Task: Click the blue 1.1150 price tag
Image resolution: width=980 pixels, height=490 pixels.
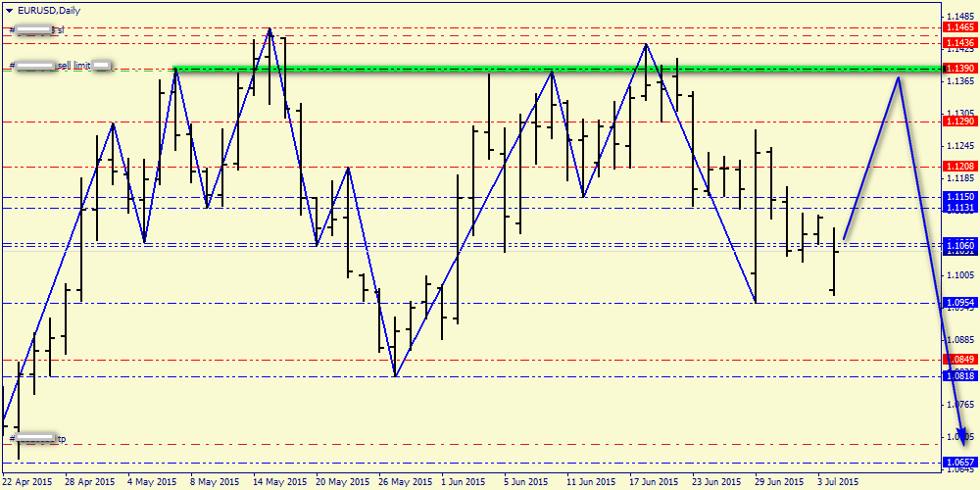Action: (x=959, y=197)
